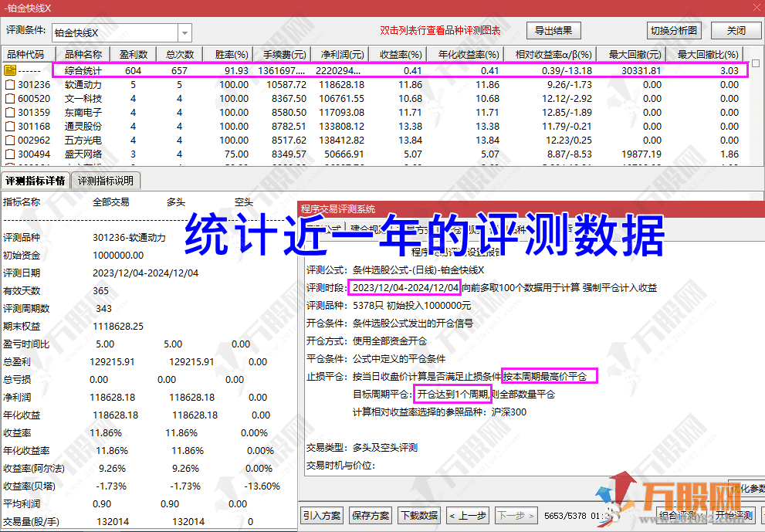Select the 通灵股份 row name

pyautogui.click(x=83, y=126)
